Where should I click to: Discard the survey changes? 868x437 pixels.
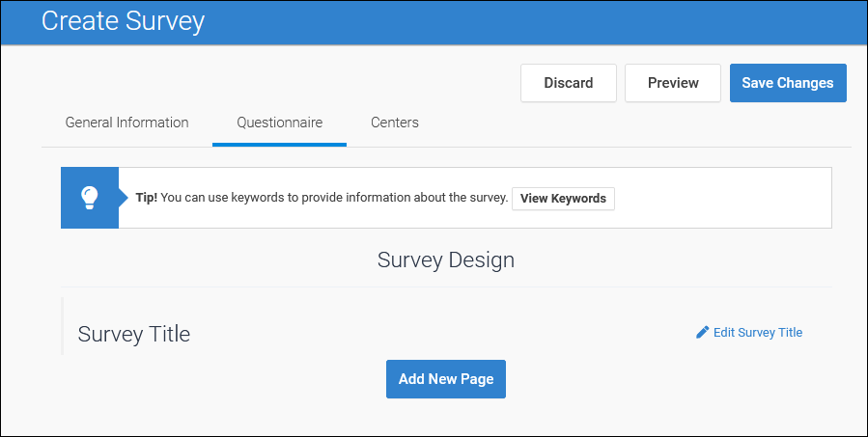coord(568,83)
